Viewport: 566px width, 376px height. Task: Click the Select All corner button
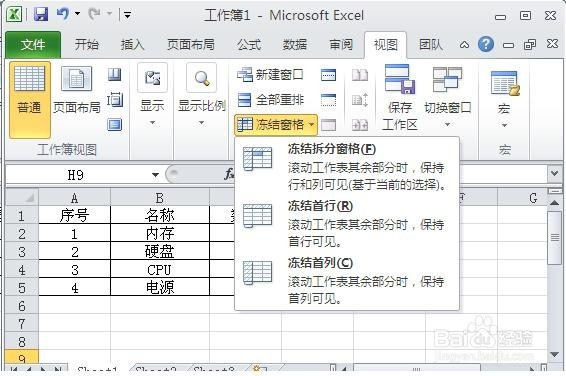(22, 198)
